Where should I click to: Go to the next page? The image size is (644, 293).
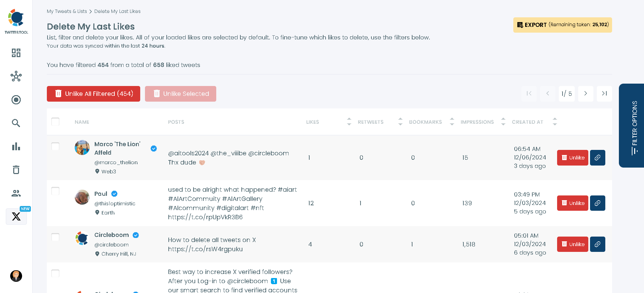pos(586,93)
